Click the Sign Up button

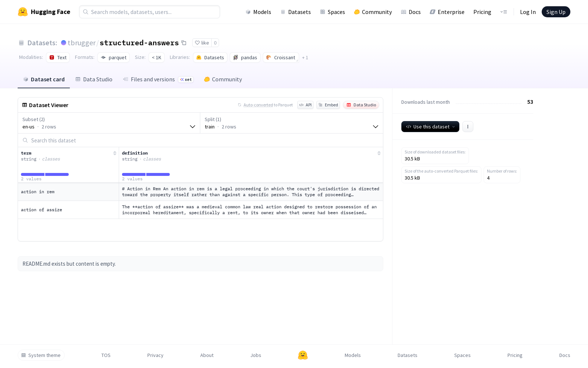[x=556, y=12]
